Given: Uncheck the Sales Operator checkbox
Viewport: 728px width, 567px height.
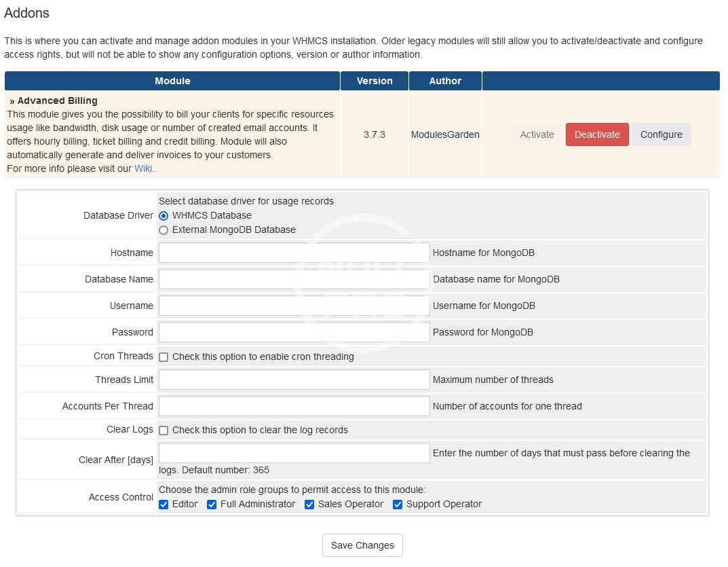Looking at the screenshot, I should pyautogui.click(x=309, y=505).
